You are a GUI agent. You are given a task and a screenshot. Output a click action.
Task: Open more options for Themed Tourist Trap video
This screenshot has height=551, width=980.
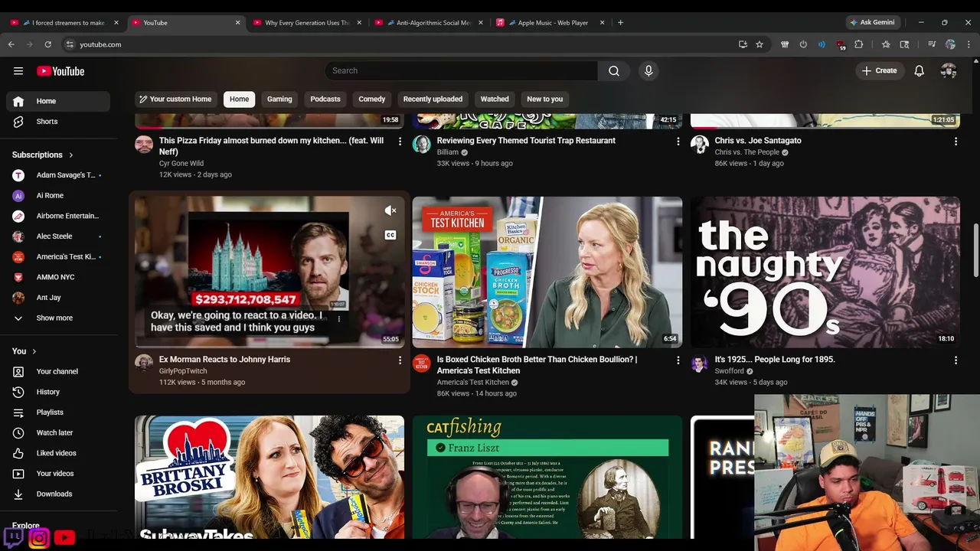678,142
